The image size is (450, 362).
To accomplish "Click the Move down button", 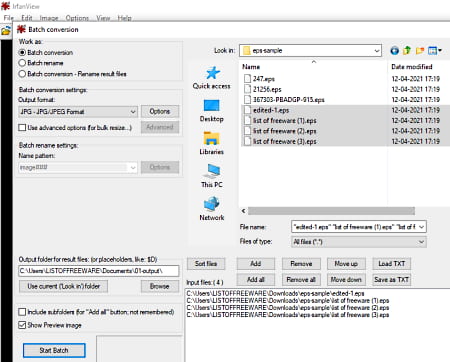I will pos(346,280).
